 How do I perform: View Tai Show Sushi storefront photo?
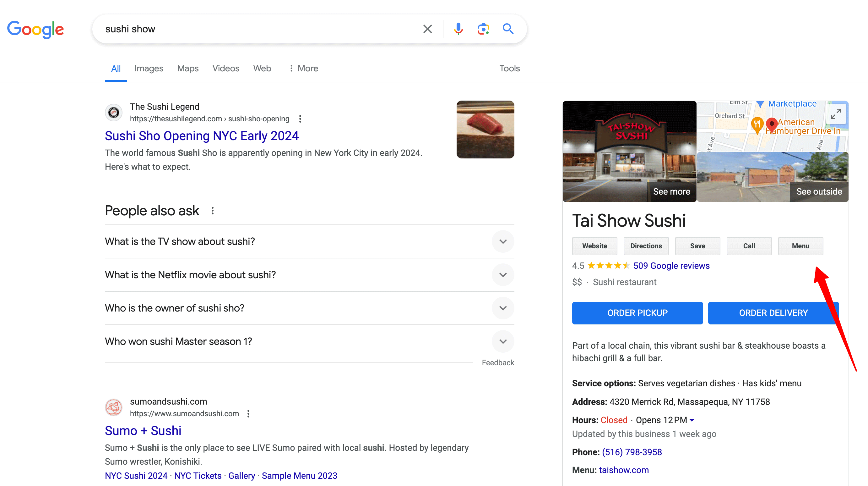tap(629, 148)
